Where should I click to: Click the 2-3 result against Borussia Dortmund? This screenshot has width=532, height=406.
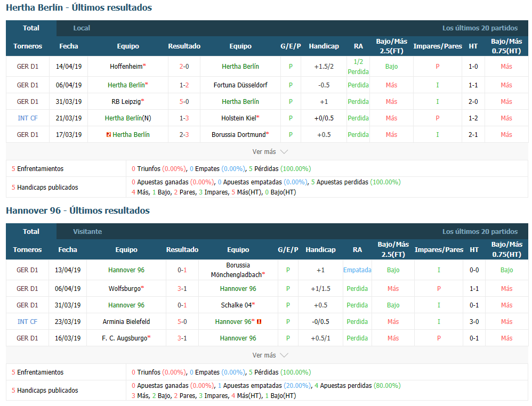(x=184, y=135)
